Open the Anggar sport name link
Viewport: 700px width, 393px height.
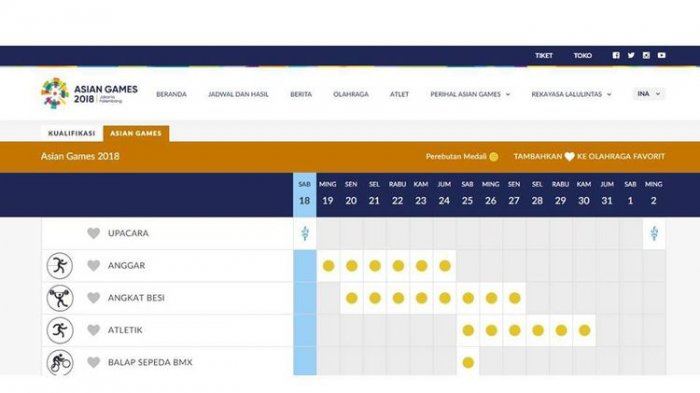pyautogui.click(x=126, y=266)
